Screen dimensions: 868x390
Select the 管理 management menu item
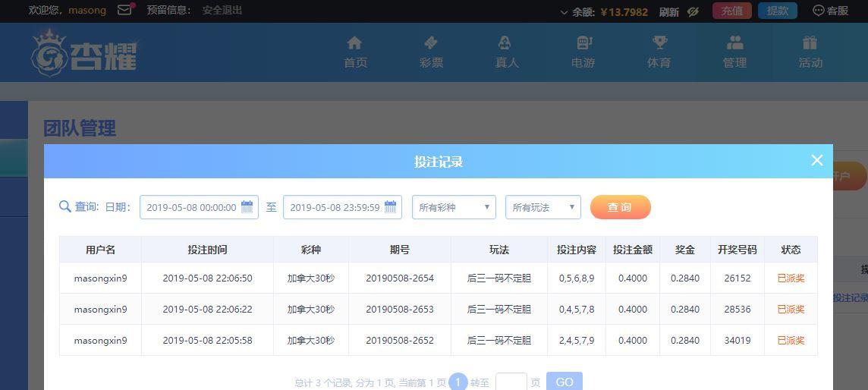[734, 52]
